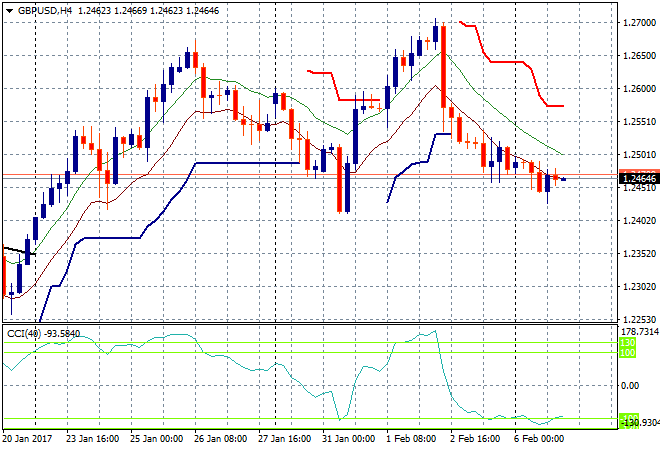Image resolution: width=660 pixels, height=450 pixels.
Task: Click the 1.26000 price axis label
Action: [x=639, y=89]
